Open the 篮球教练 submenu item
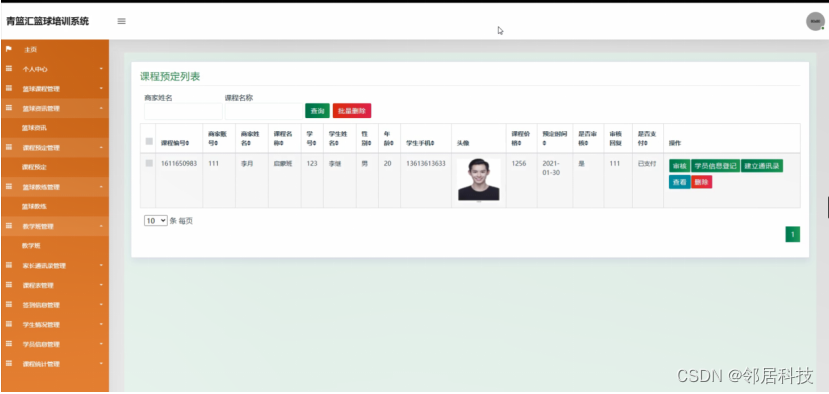Screen dimensions: 829x394 coord(34,206)
